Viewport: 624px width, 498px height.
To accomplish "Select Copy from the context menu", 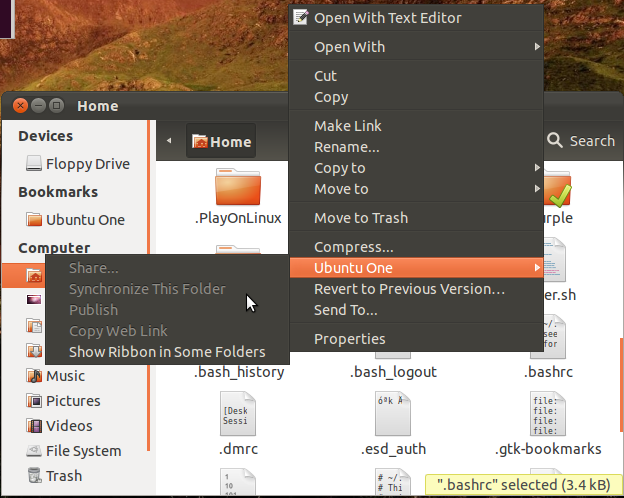I will click(x=416, y=97).
